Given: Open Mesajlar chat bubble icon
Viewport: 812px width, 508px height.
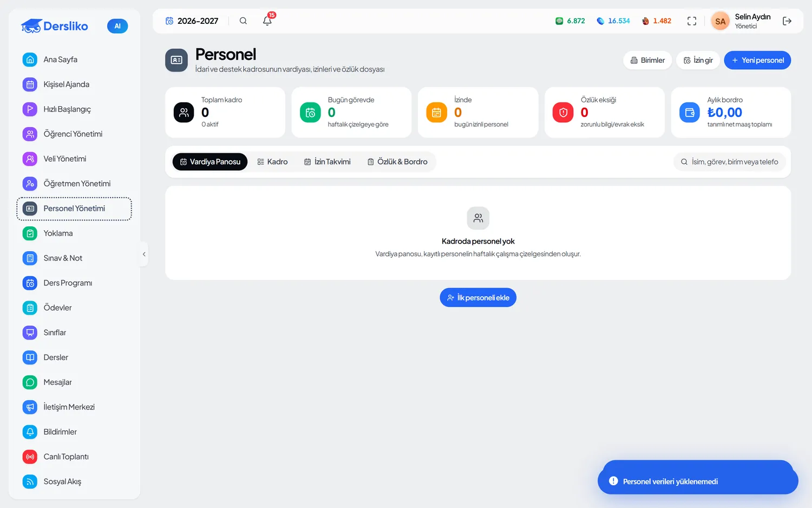Looking at the screenshot, I should (x=30, y=382).
